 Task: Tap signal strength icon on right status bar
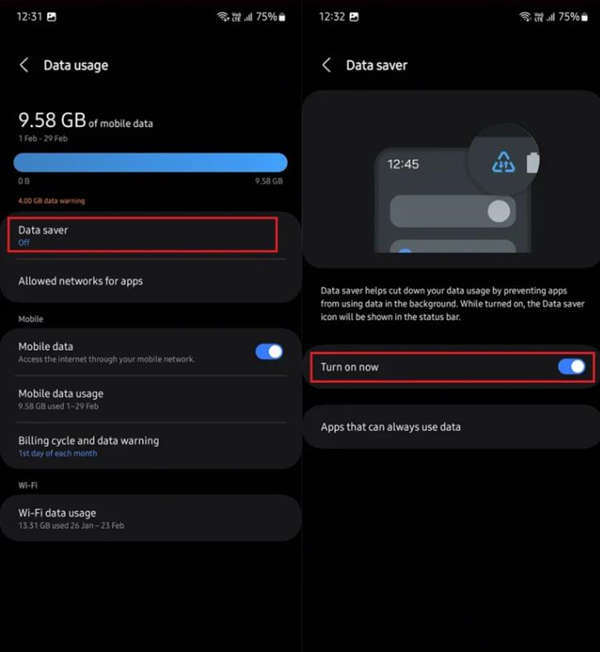551,17
